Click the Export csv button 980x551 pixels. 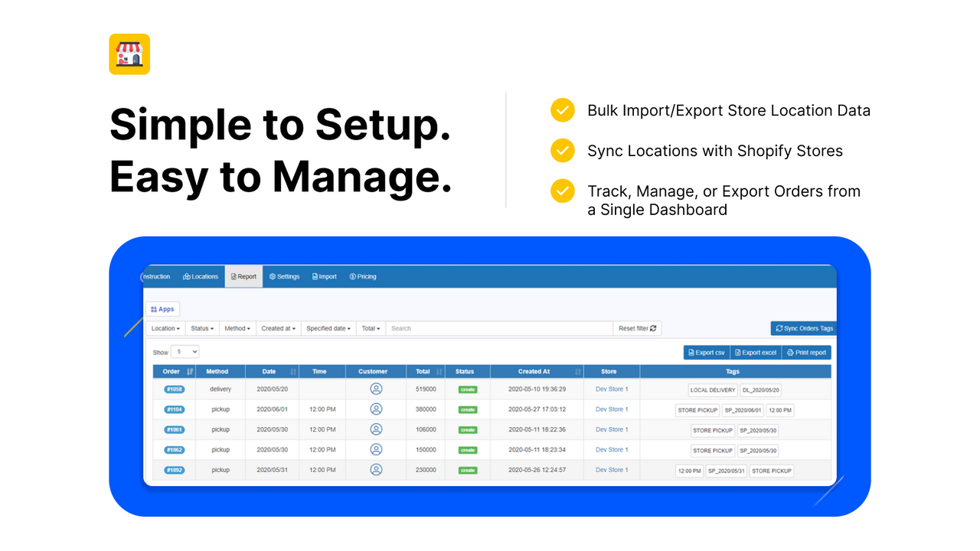706,352
